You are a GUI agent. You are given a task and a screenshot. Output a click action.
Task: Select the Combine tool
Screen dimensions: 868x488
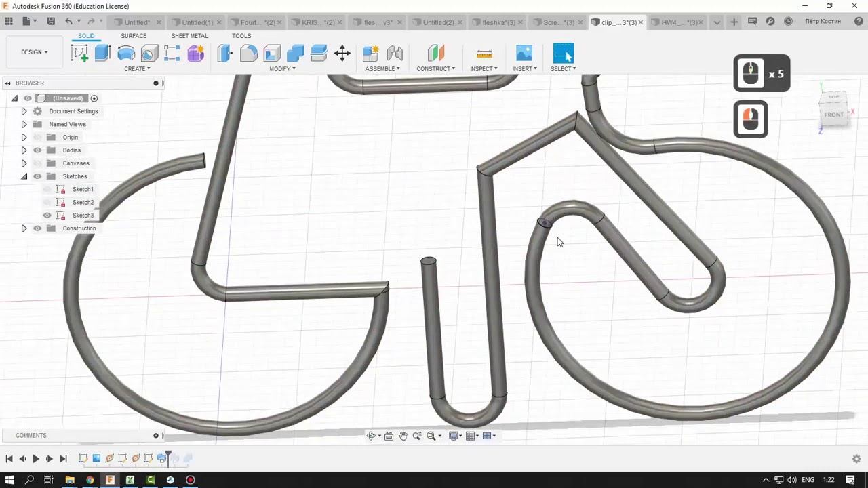(x=296, y=53)
